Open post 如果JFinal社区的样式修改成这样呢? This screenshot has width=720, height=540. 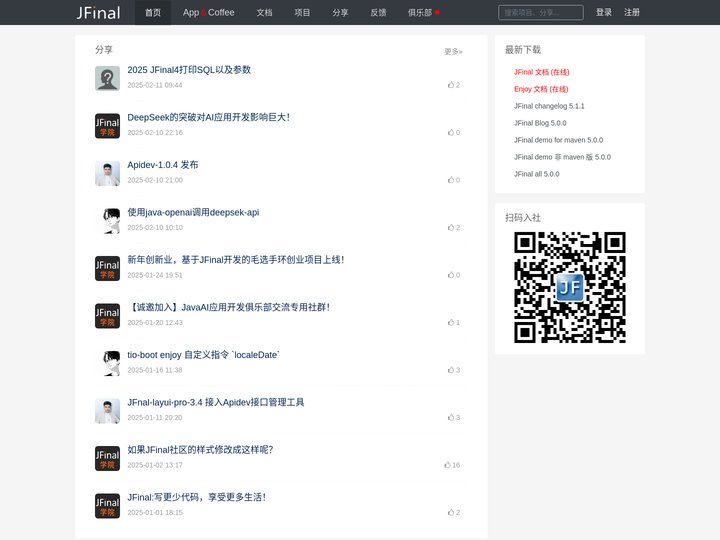click(200, 450)
